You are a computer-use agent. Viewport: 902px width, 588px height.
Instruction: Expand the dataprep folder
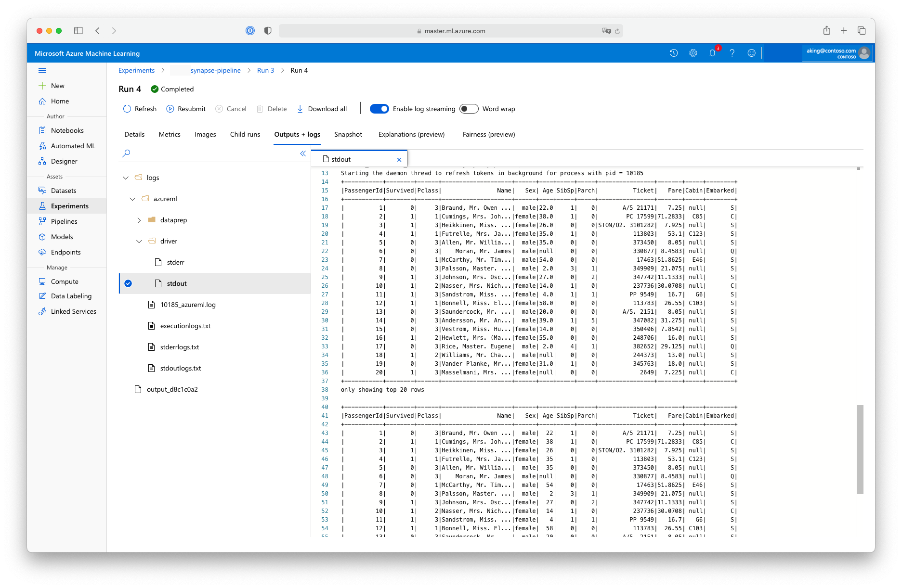(139, 220)
